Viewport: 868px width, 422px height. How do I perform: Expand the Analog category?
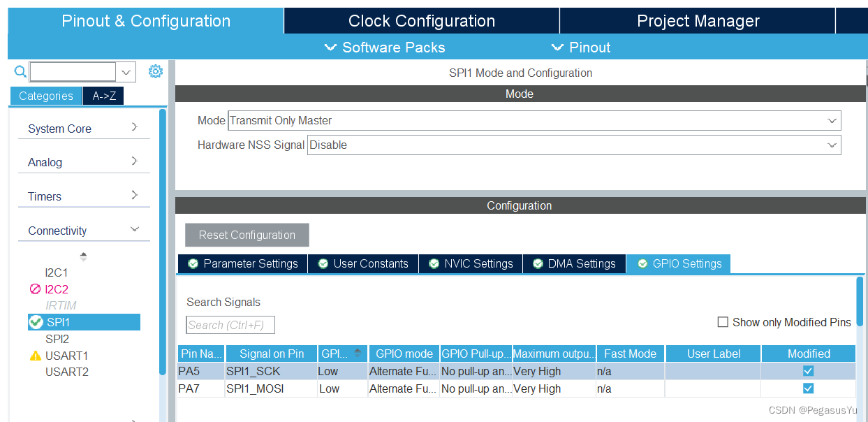pyautogui.click(x=84, y=162)
